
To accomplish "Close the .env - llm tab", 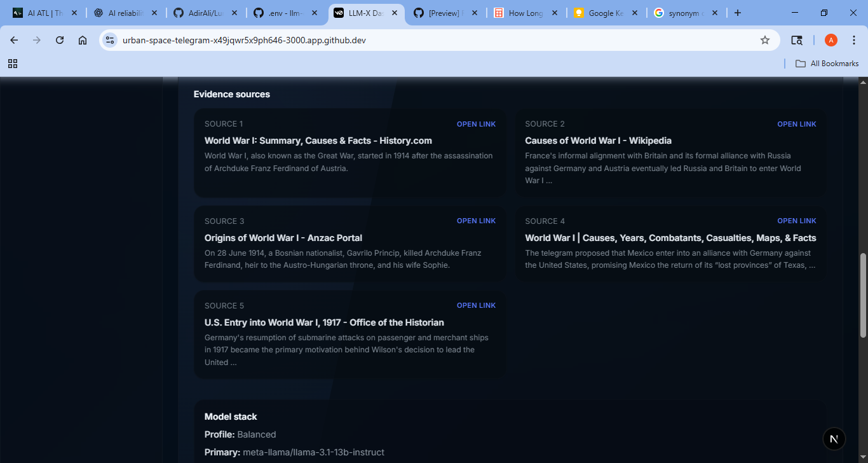I will [x=315, y=13].
